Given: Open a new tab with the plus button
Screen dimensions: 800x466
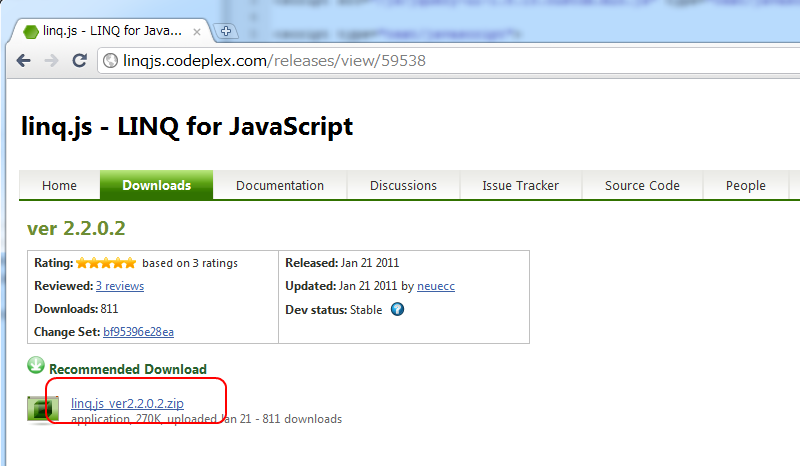Looking at the screenshot, I should click(225, 31).
